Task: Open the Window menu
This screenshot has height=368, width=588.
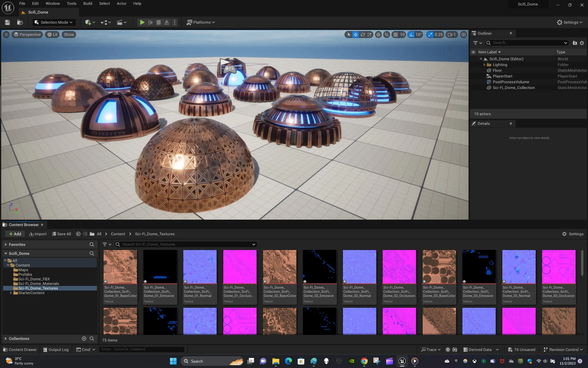Action: 52,3
